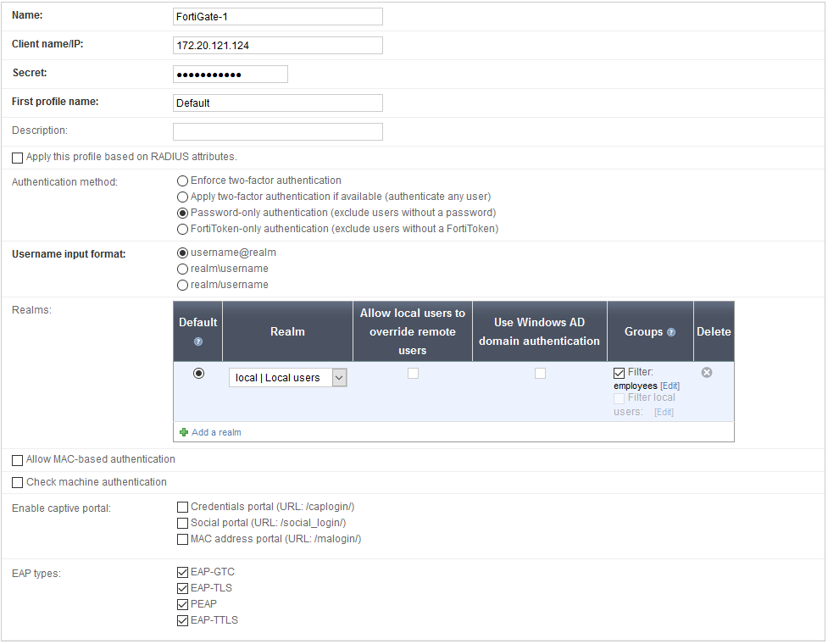Uncheck the EAP-GTC type
Screen dimensions: 828x644
point(183,572)
